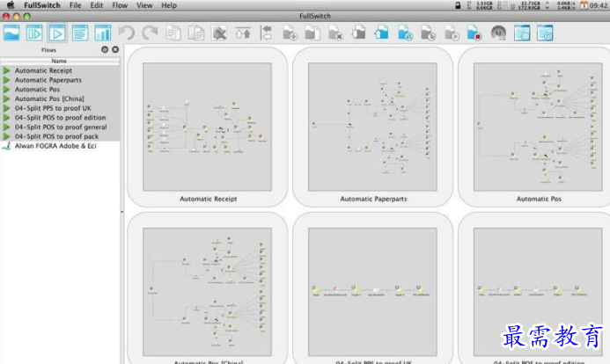Viewport: 610px width, 364px height.
Task: Click the second-to-last blue window toolbar icon
Action: (522, 33)
